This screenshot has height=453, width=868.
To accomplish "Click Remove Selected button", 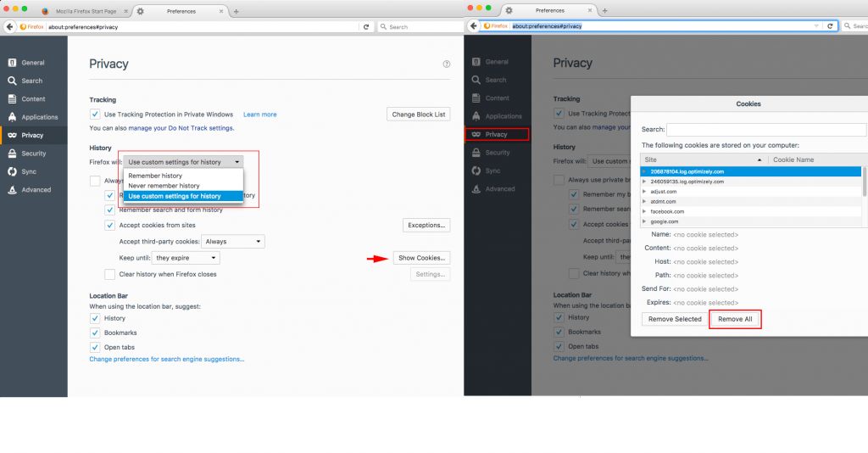I will (675, 319).
